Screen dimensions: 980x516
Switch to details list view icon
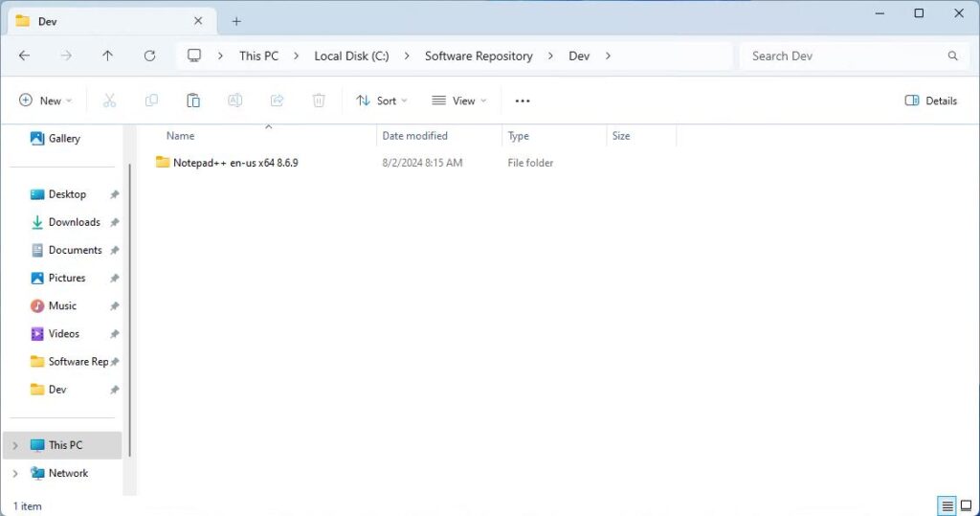point(947,505)
